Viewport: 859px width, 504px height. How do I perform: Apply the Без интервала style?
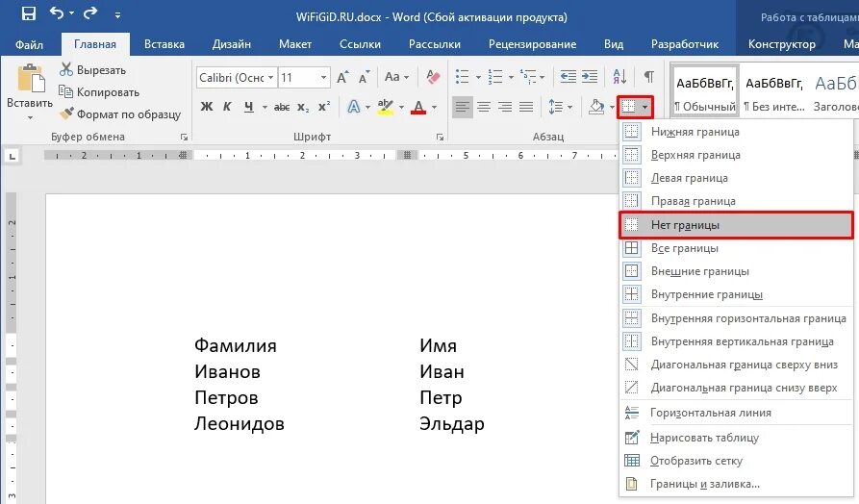tap(774, 91)
